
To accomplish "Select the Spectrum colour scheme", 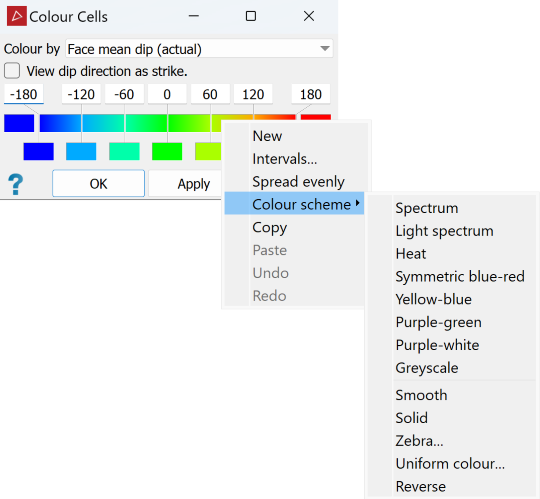I will tap(427, 208).
